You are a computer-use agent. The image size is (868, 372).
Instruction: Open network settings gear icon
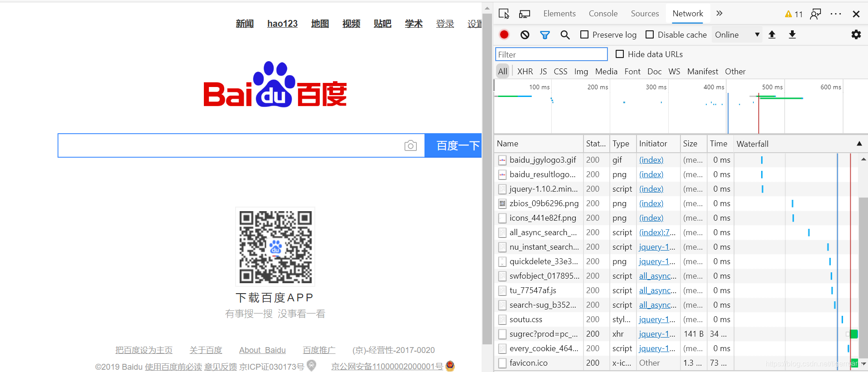click(x=856, y=34)
